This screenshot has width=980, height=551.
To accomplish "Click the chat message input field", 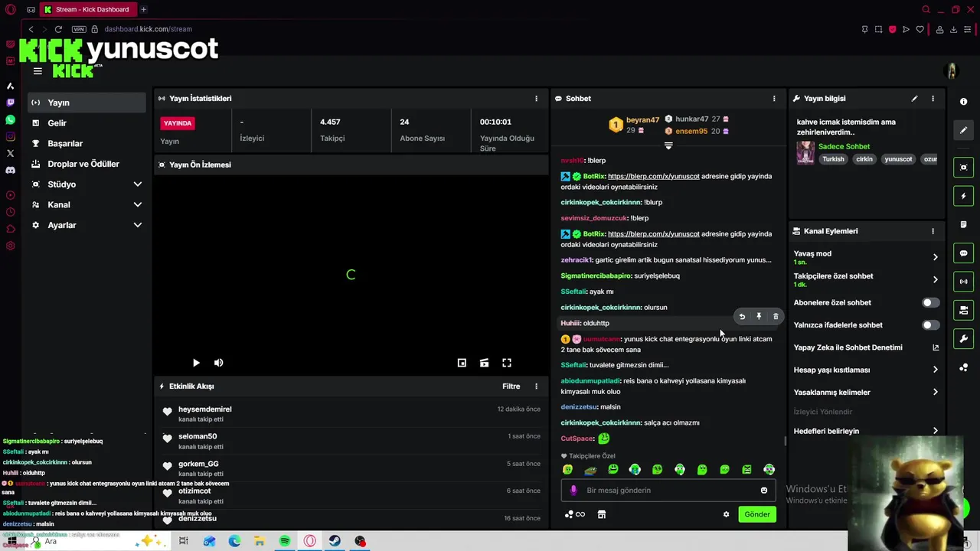I will [668, 491].
